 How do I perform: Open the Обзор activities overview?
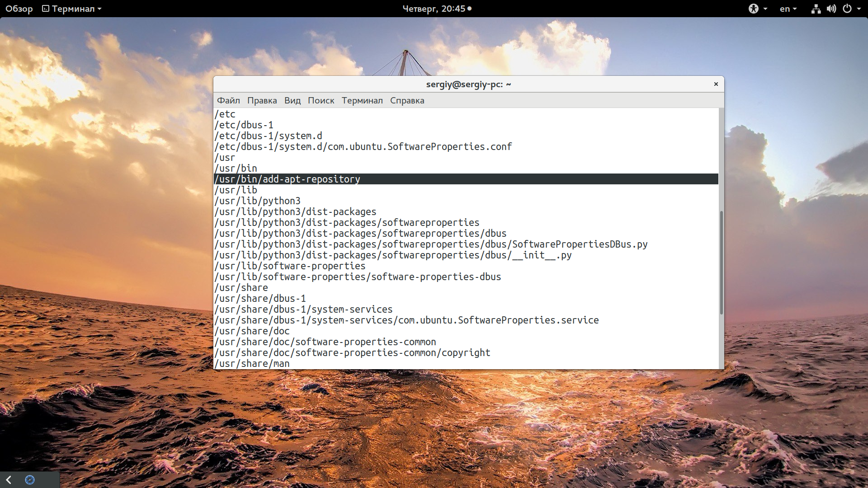[19, 9]
